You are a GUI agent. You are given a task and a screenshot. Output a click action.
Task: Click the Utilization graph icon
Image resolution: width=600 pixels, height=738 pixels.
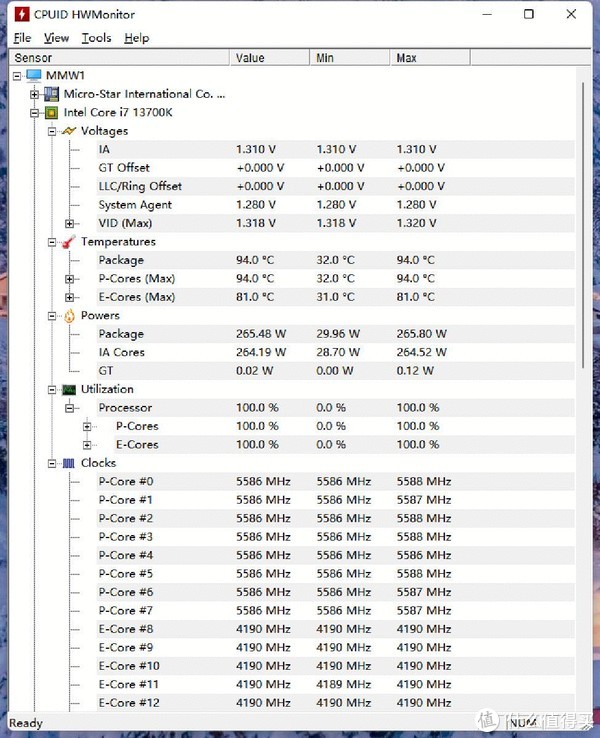[69, 389]
